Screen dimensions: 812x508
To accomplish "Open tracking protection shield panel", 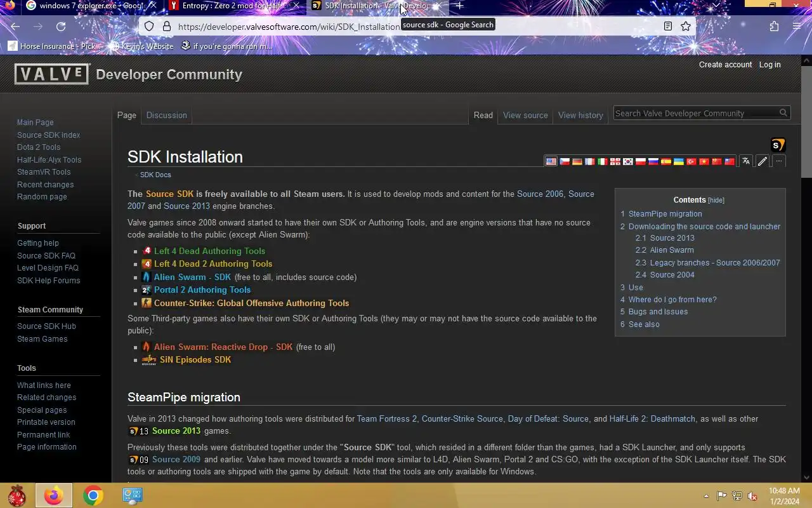I will coord(149,27).
